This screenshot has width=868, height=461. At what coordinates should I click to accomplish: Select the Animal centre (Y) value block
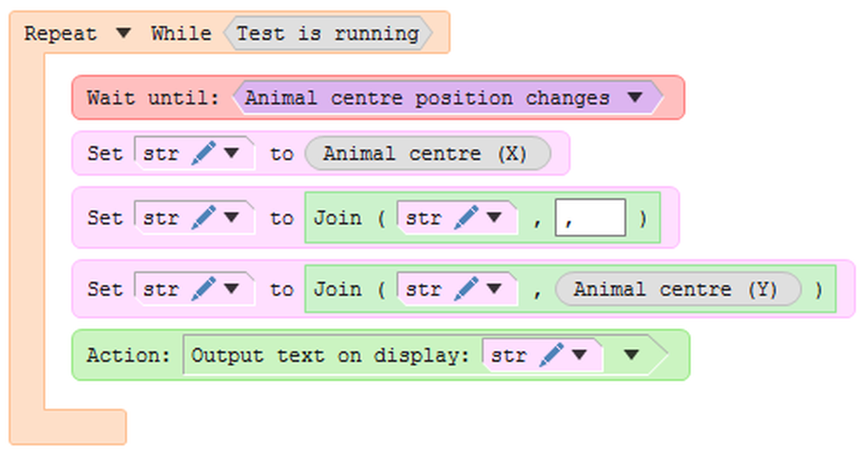(x=677, y=289)
